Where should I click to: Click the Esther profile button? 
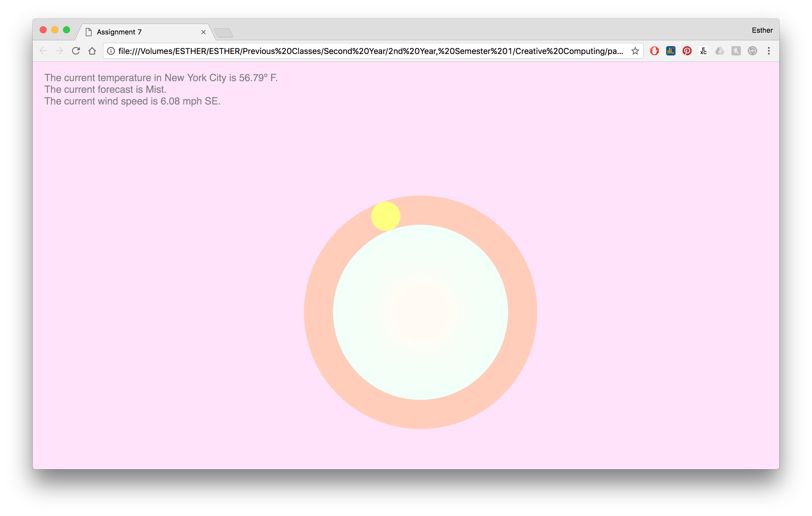762,30
